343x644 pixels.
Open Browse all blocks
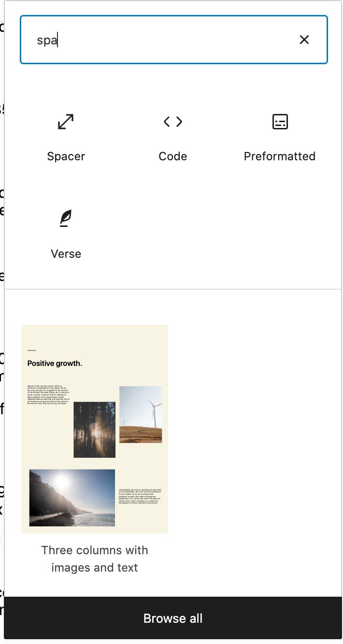point(172,618)
